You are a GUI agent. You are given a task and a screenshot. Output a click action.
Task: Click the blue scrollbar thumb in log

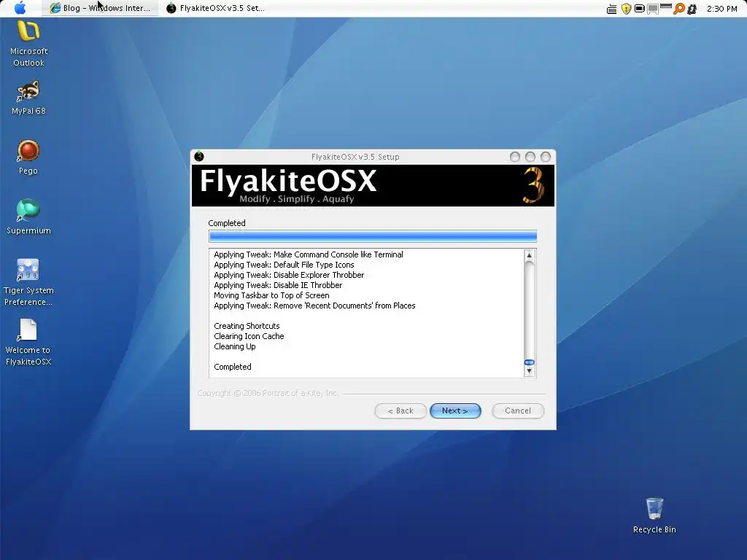tap(529, 362)
